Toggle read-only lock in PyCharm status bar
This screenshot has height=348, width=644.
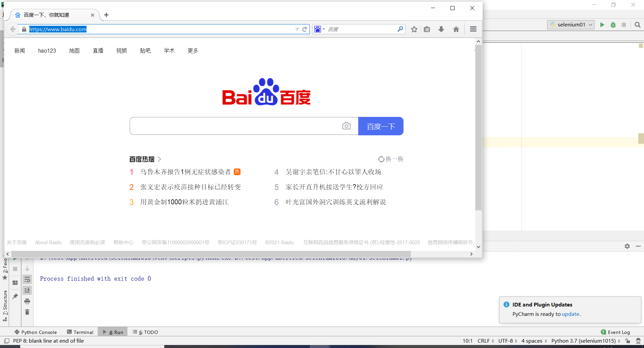pos(628,341)
